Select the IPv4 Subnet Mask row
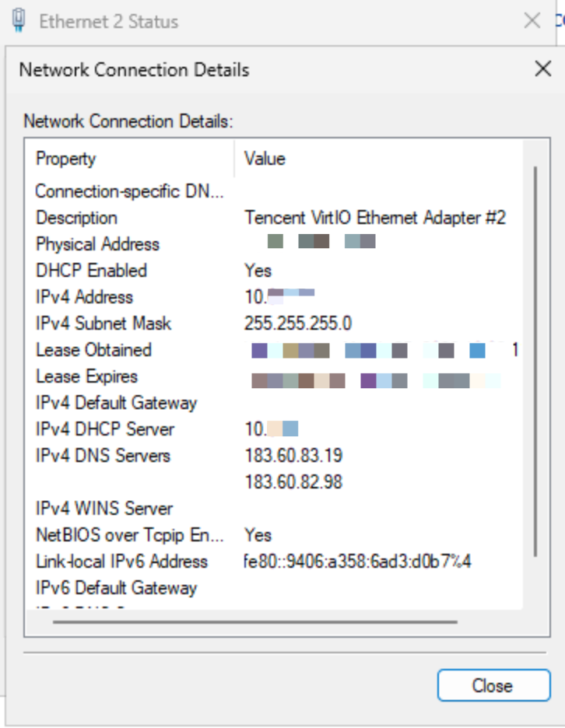Image resolution: width=565 pixels, height=728 pixels. point(104,324)
